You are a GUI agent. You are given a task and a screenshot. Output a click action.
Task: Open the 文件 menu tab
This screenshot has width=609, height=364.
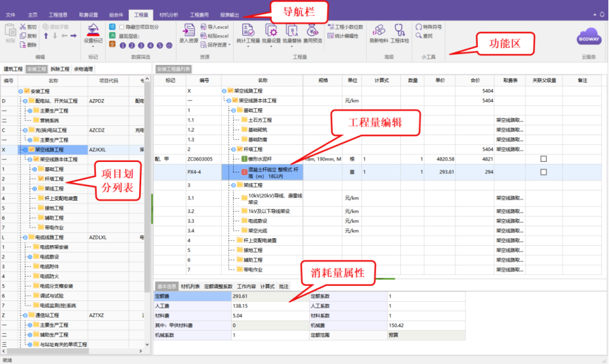pyautogui.click(x=10, y=14)
